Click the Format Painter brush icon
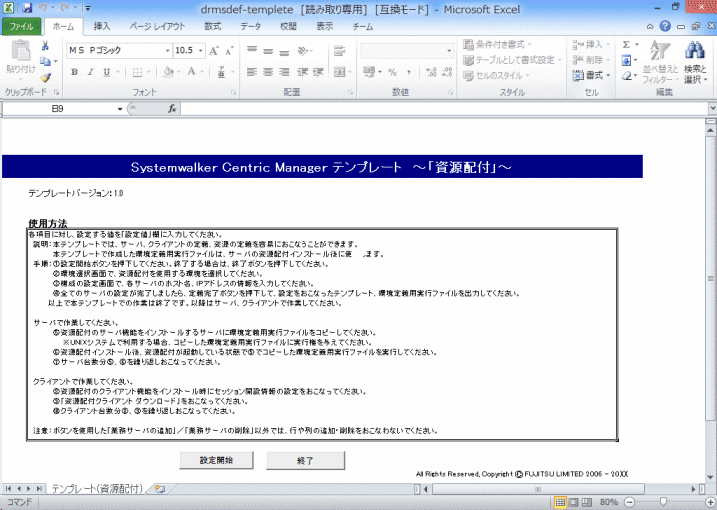 pyautogui.click(x=45, y=78)
